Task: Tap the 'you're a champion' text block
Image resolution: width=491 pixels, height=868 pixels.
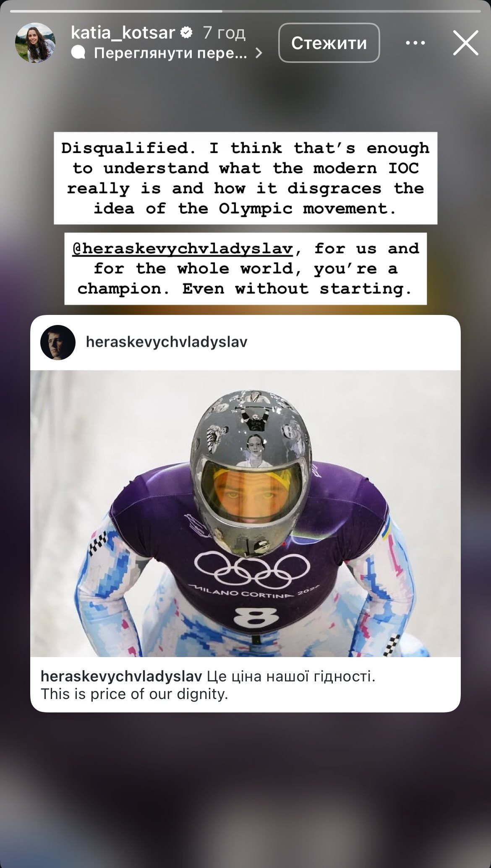Action: (245, 268)
